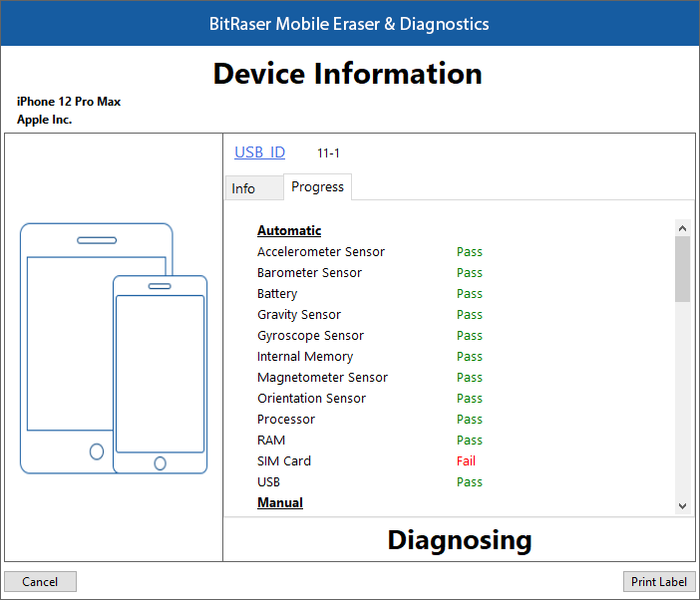Open the USB ID link
The image size is (700, 600).
(x=259, y=152)
